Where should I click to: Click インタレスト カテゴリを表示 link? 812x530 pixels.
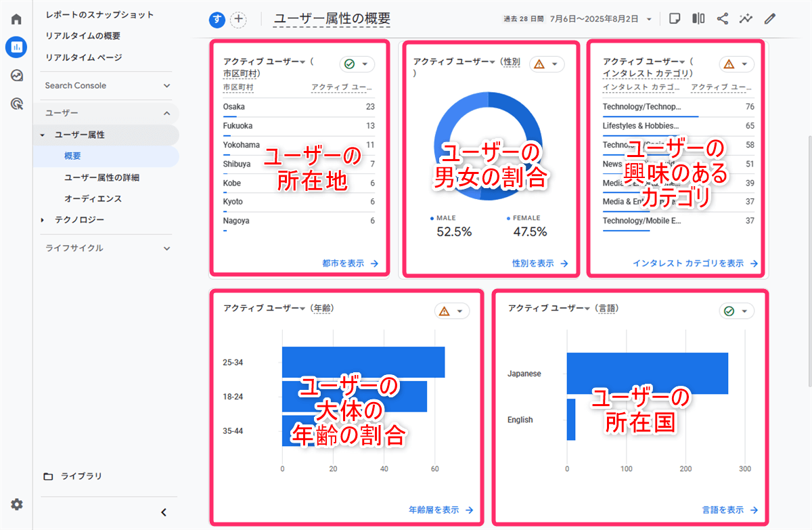[x=695, y=264]
